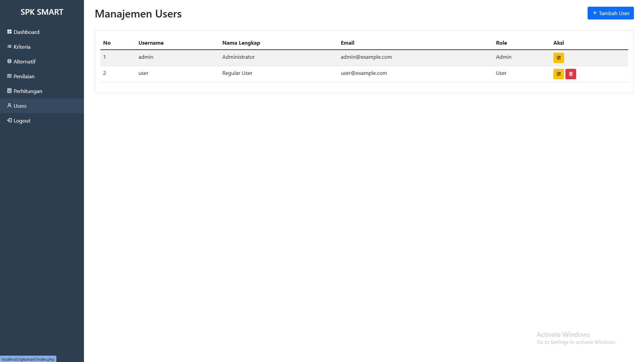Select the username cell 'admin'
Screen dimensions: 644x362
[146, 57]
